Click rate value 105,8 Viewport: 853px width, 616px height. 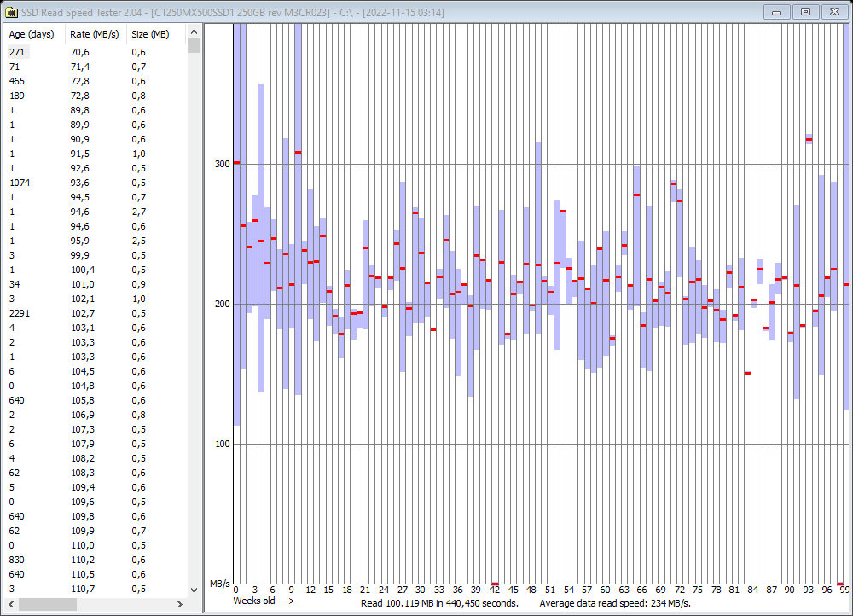pos(83,400)
